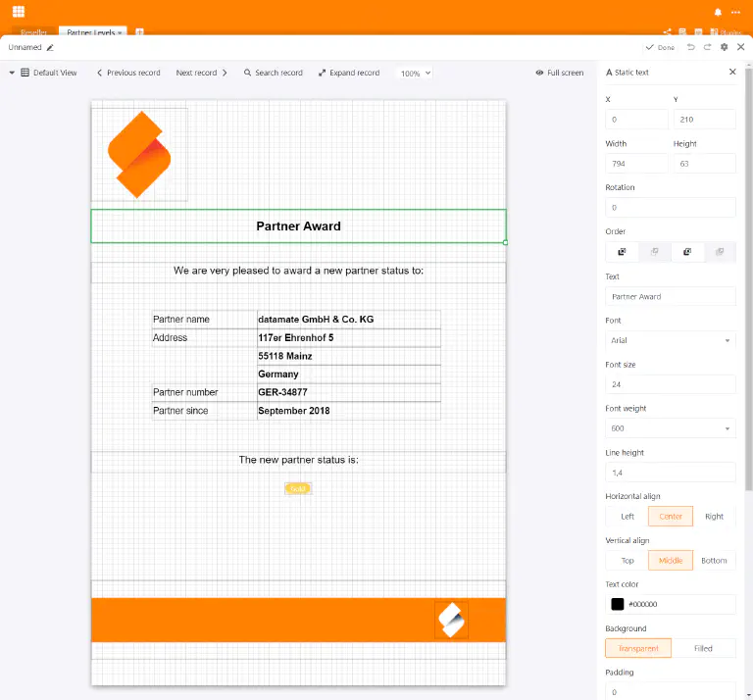
Task: Expand the view arrow left of Default View
Action: click(12, 73)
